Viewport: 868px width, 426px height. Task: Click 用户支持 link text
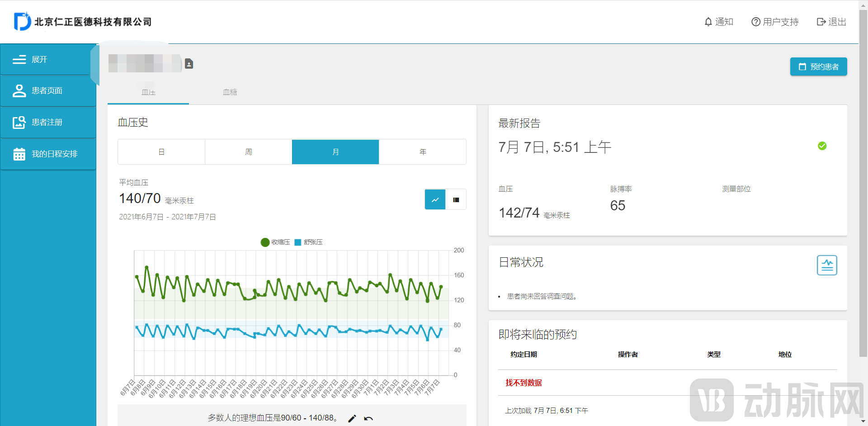tap(781, 22)
